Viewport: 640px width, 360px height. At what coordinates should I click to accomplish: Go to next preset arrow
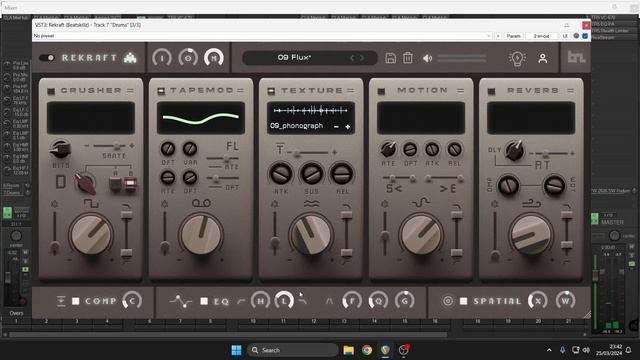[362, 58]
